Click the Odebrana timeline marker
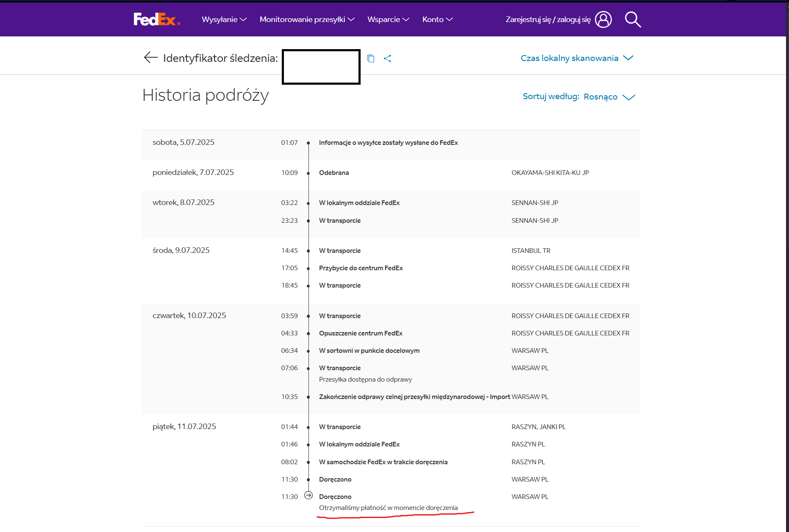789x532 pixels. click(x=308, y=173)
